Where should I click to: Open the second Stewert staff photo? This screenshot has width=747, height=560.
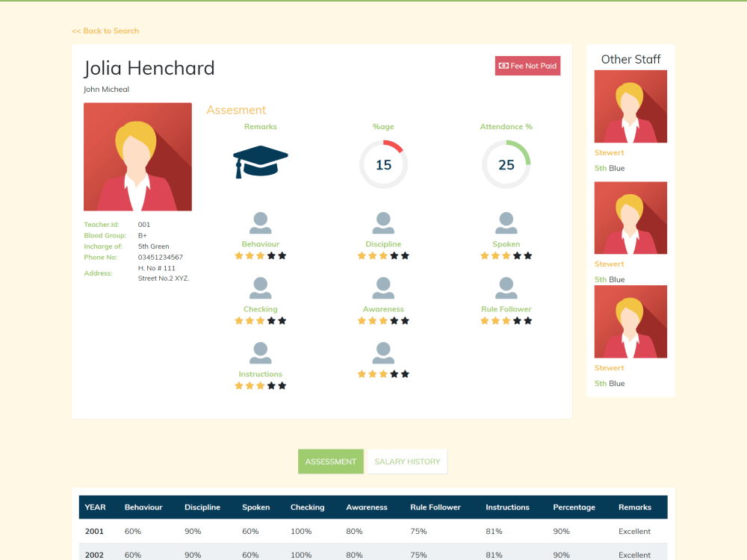[x=630, y=217]
